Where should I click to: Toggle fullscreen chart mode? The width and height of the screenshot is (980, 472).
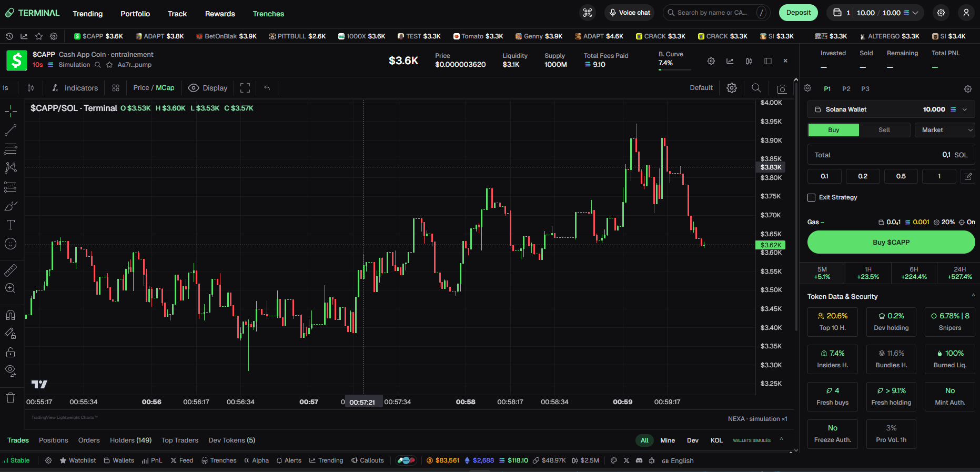[245, 88]
